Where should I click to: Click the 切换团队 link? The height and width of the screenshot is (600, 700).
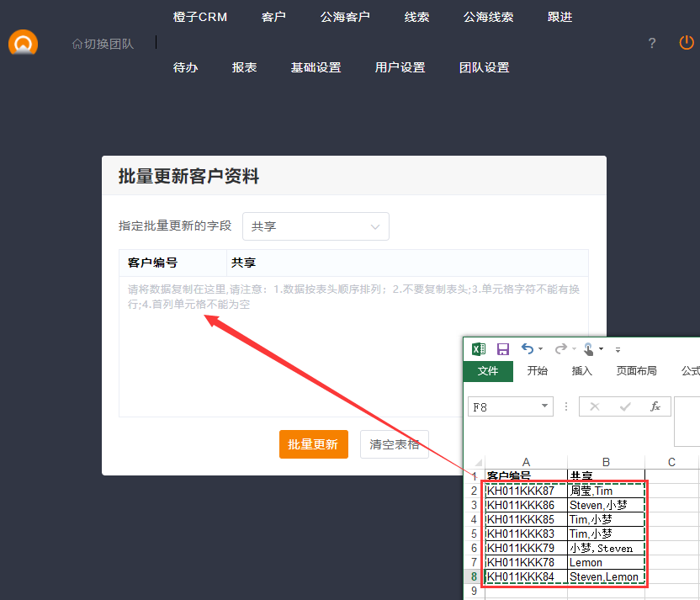pos(103,44)
